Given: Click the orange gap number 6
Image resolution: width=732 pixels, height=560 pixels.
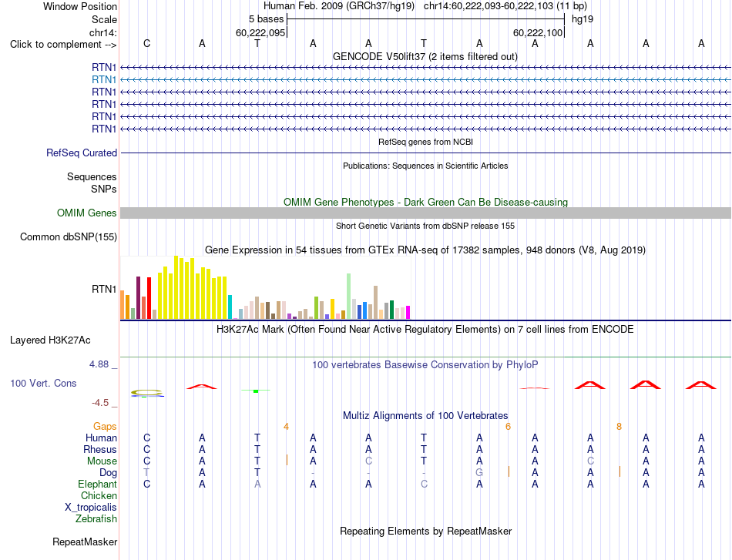Looking at the screenshot, I should (509, 427).
